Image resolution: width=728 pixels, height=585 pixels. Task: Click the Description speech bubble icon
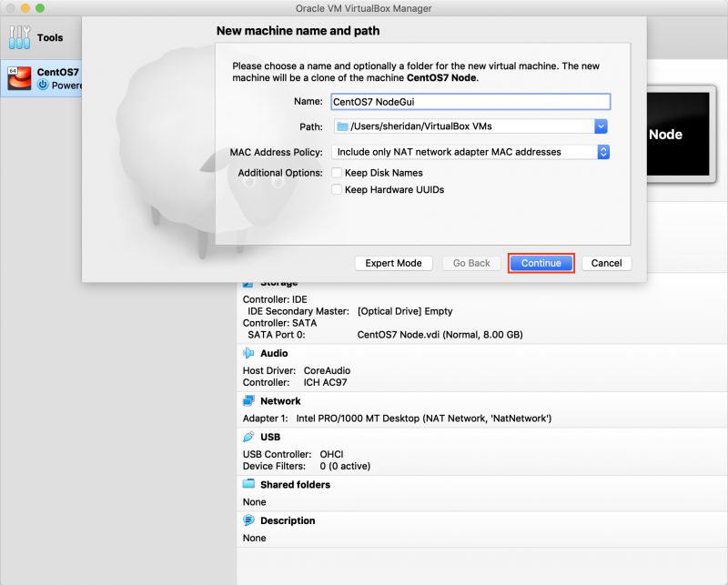coord(248,520)
